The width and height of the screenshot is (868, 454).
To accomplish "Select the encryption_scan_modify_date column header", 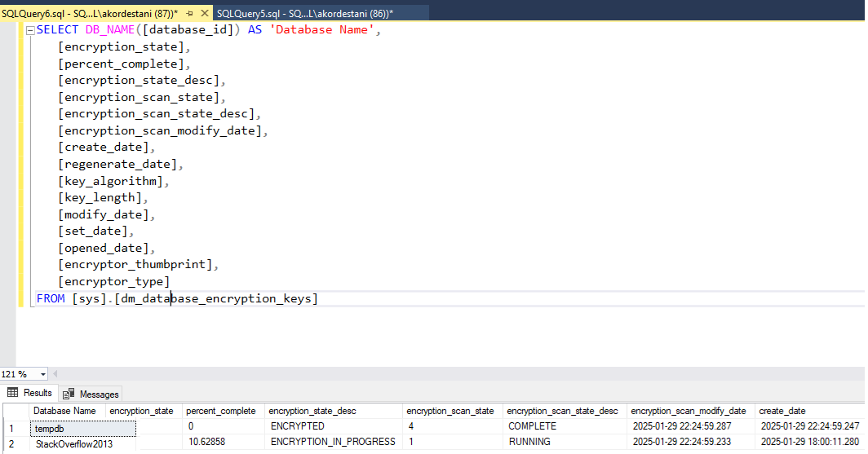I will 689,411.
